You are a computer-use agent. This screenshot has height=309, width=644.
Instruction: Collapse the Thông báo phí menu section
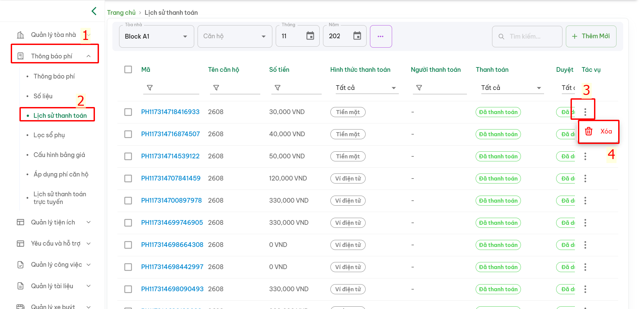[89, 56]
